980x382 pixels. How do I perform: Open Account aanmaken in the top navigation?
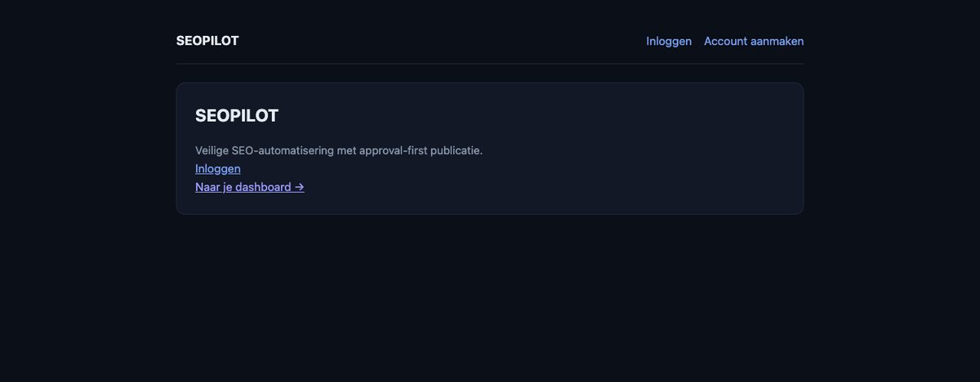click(x=754, y=41)
